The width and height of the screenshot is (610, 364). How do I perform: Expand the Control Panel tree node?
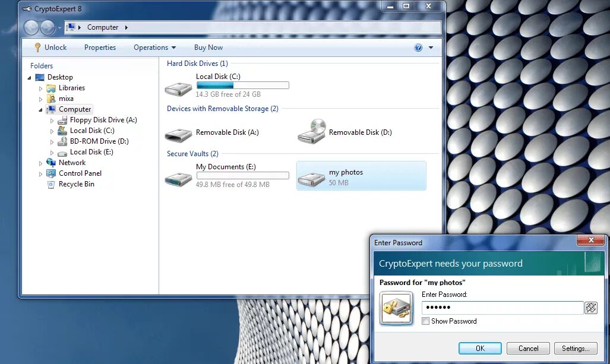(x=40, y=174)
